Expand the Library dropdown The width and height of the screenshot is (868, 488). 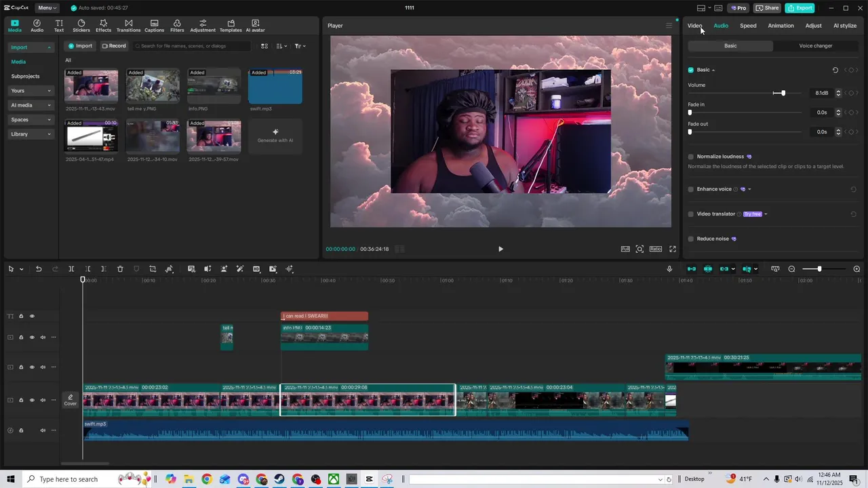coord(31,134)
